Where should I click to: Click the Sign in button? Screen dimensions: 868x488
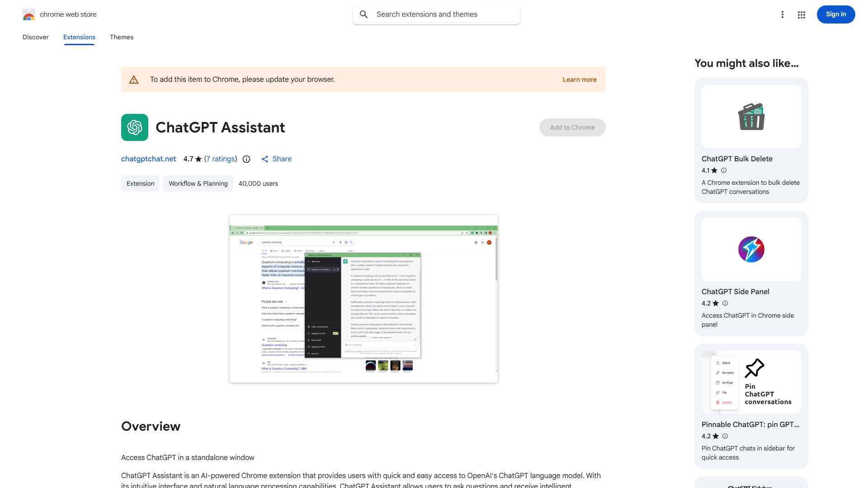pos(835,14)
